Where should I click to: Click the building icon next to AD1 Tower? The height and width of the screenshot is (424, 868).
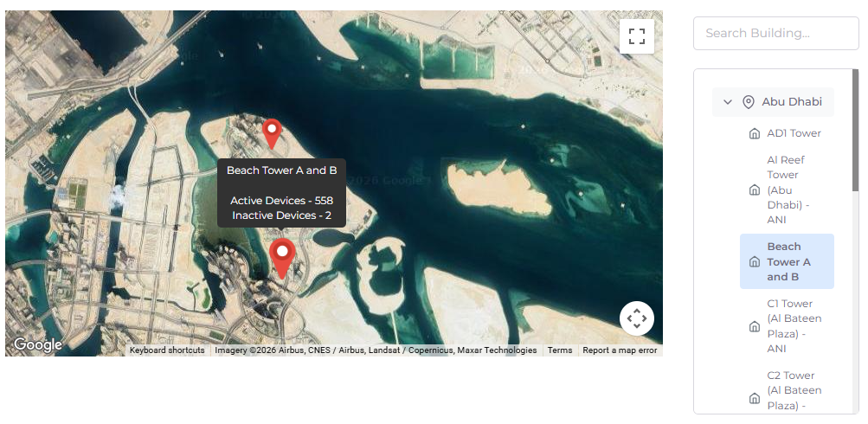click(x=754, y=133)
